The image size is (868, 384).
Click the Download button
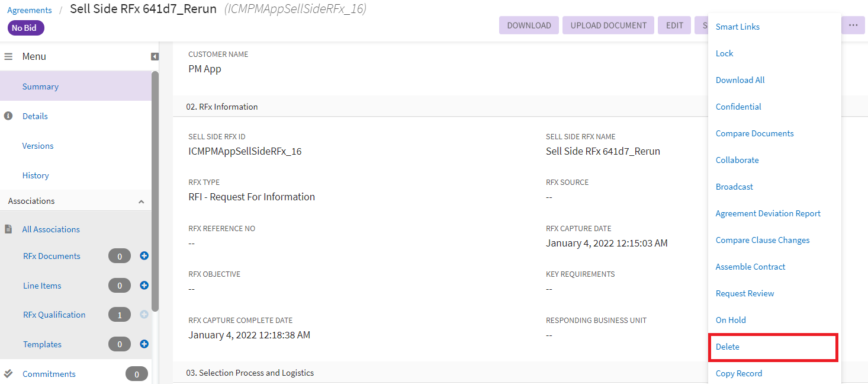pyautogui.click(x=529, y=25)
